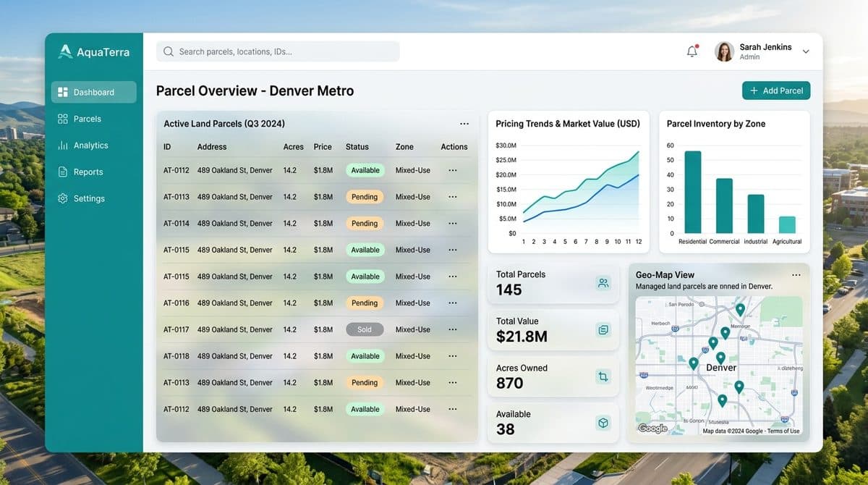This screenshot has height=485, width=868.
Task: Click the Google logo on the map
Action: tap(653, 429)
